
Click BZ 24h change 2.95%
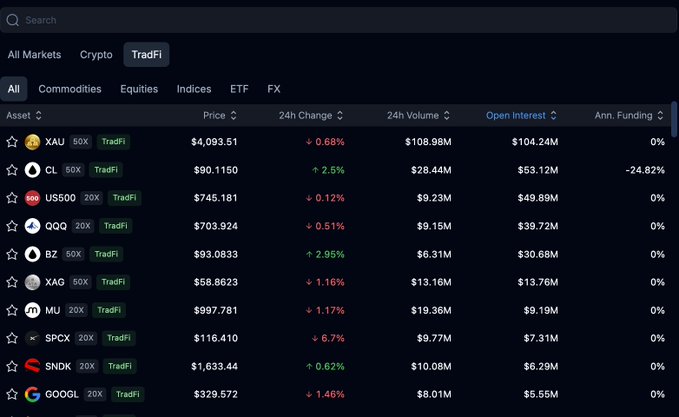click(x=325, y=254)
